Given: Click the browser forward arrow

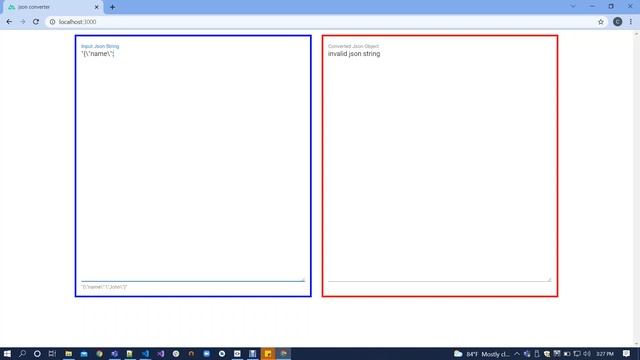Looking at the screenshot, I should [x=22, y=22].
